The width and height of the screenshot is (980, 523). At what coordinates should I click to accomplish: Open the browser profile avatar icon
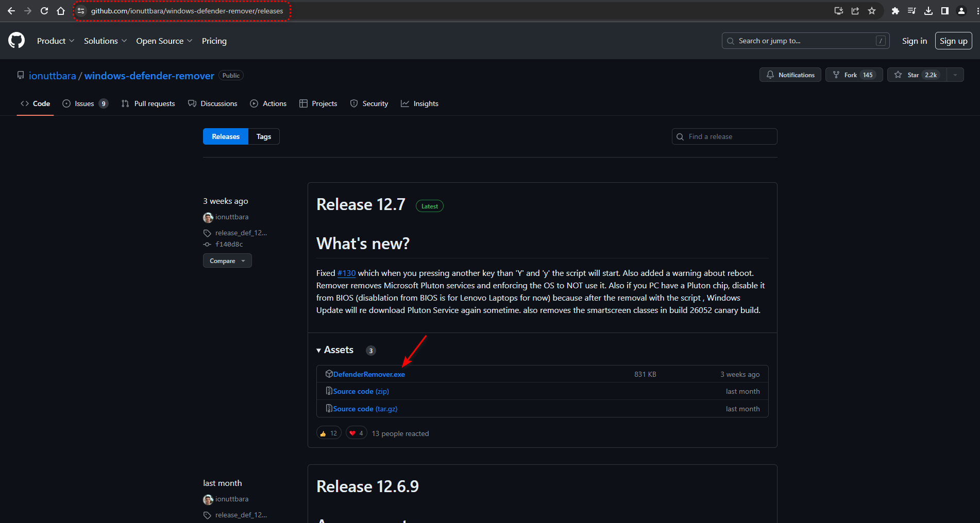961,11
